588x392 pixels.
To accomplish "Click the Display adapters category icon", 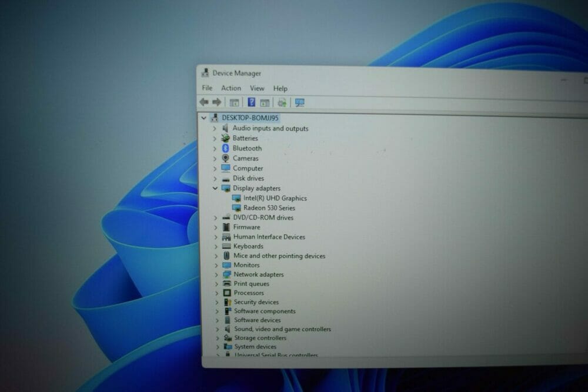I will pyautogui.click(x=226, y=188).
